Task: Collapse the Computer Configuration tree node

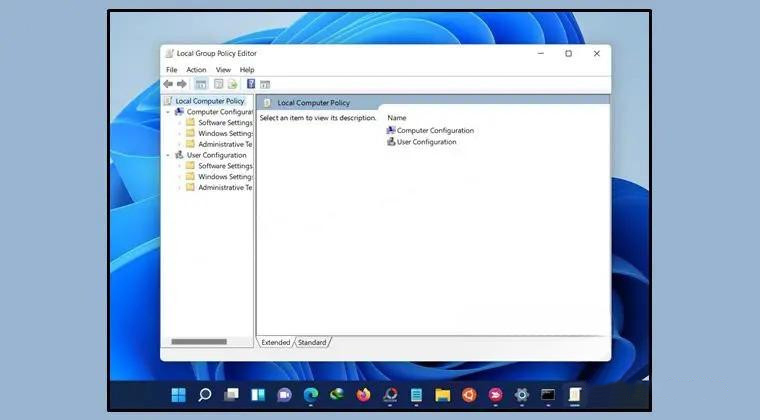Action: (x=168, y=112)
